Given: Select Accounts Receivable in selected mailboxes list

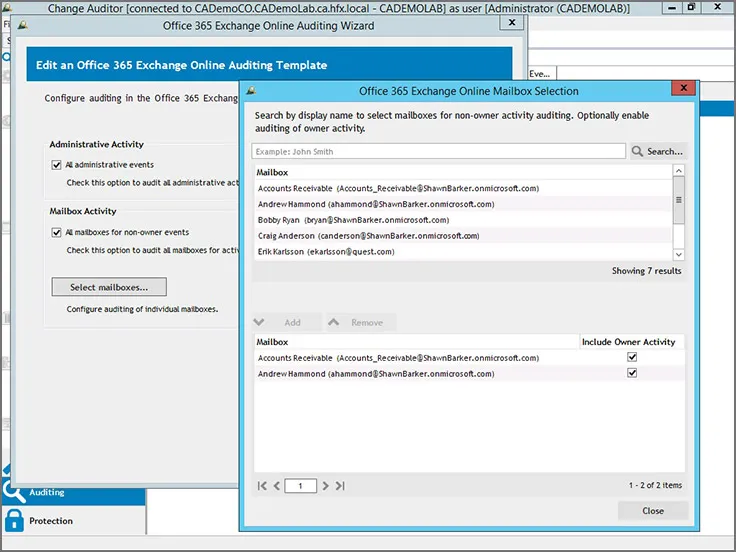Looking at the screenshot, I should [x=417, y=358].
